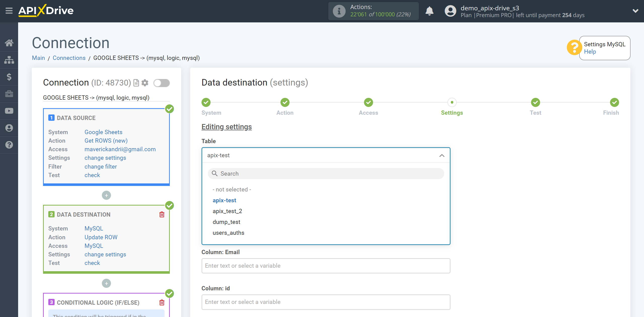Open the Help link for MySQL settings

coord(590,52)
